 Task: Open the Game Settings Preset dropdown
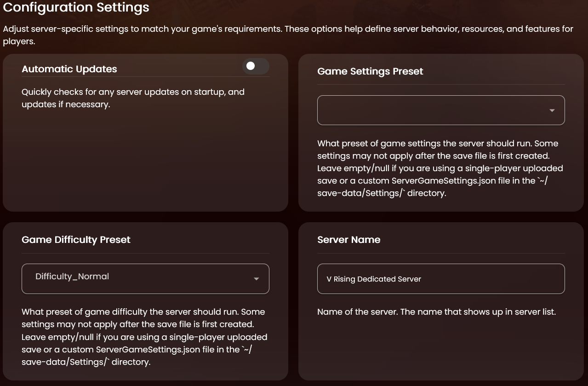[432, 110]
